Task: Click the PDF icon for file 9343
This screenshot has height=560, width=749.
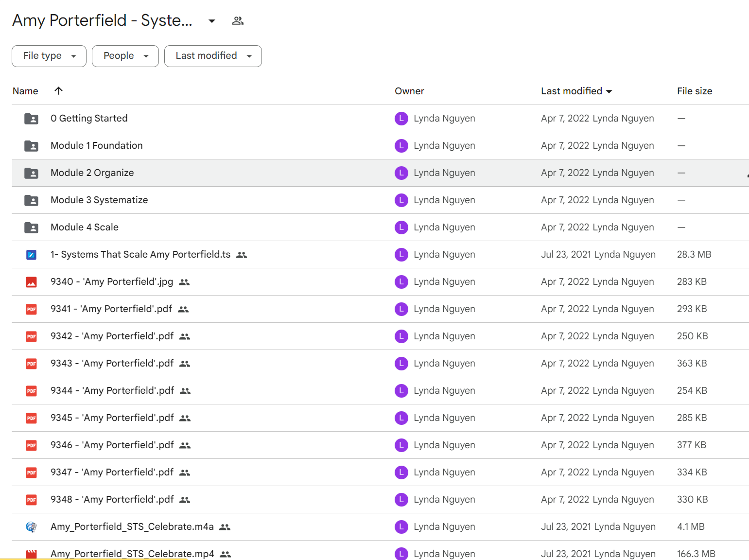Action: (x=31, y=364)
